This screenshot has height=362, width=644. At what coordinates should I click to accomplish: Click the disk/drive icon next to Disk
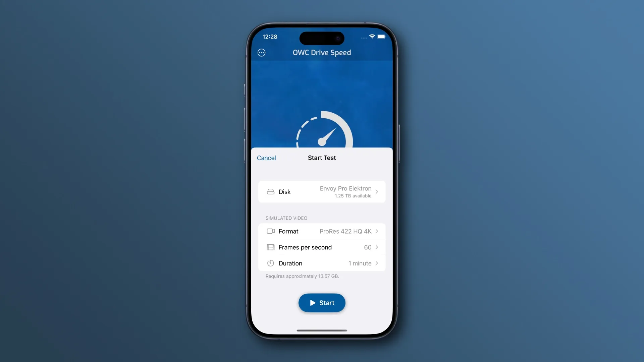270,191
